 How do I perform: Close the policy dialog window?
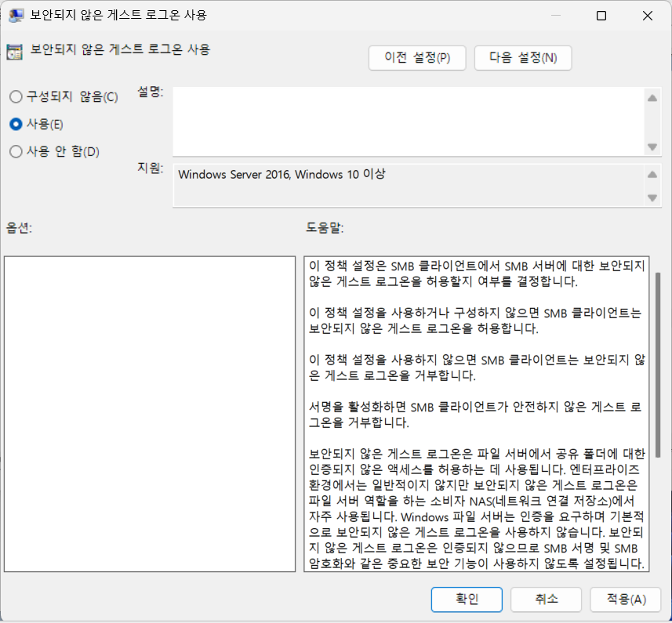[648, 16]
